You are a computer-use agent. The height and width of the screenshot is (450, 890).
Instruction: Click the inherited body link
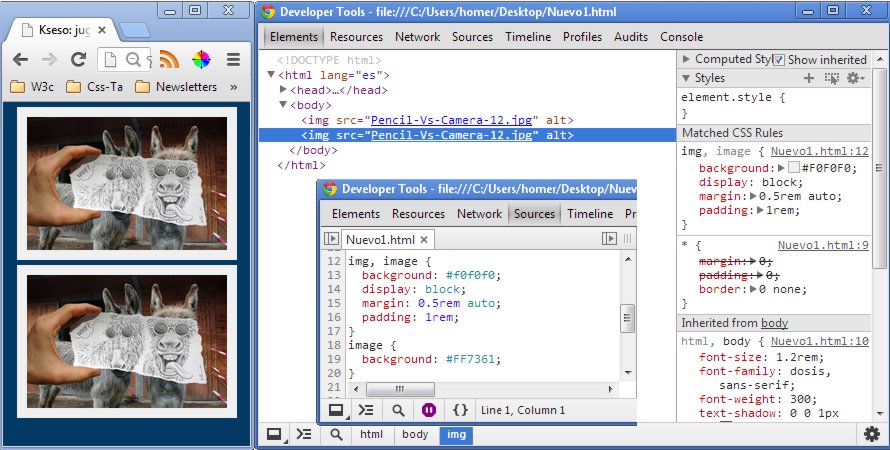[x=774, y=323]
